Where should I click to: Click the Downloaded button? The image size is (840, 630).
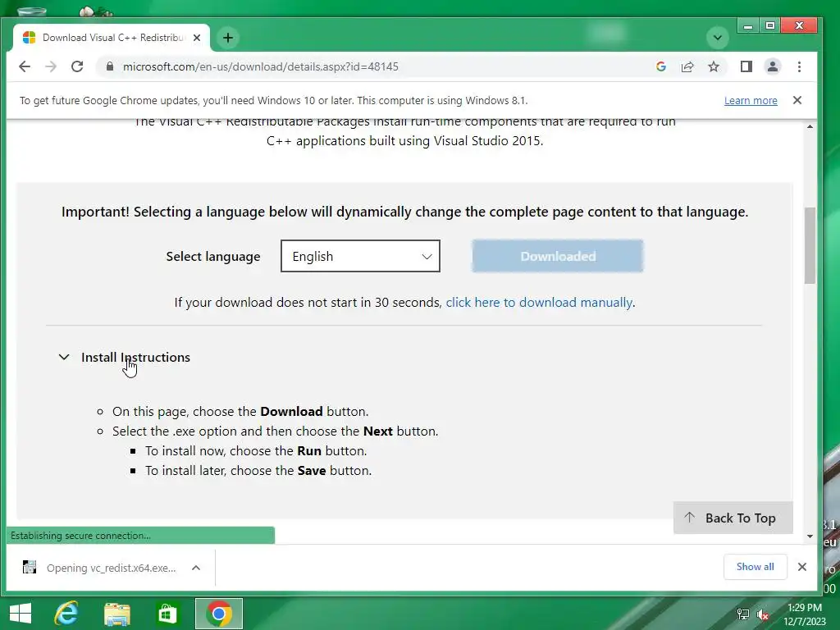point(558,256)
